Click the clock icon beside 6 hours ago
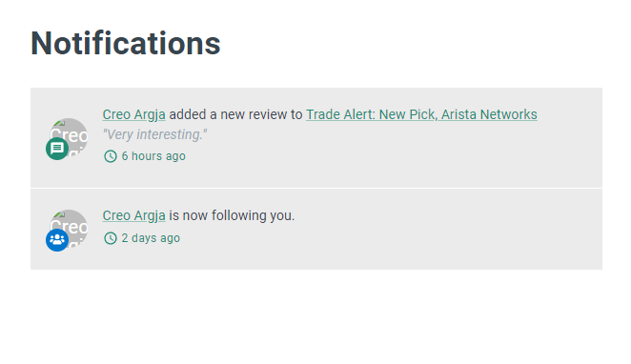 (111, 156)
